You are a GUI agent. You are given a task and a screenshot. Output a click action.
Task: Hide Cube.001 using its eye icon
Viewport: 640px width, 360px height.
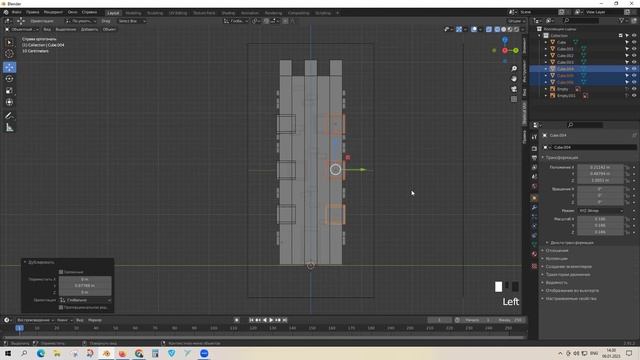(634, 49)
